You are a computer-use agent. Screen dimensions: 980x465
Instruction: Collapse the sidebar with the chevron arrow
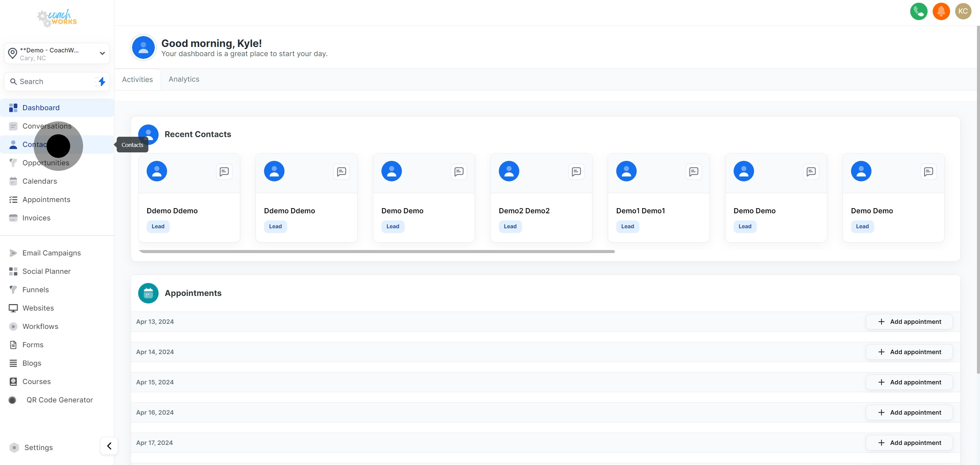tap(109, 446)
